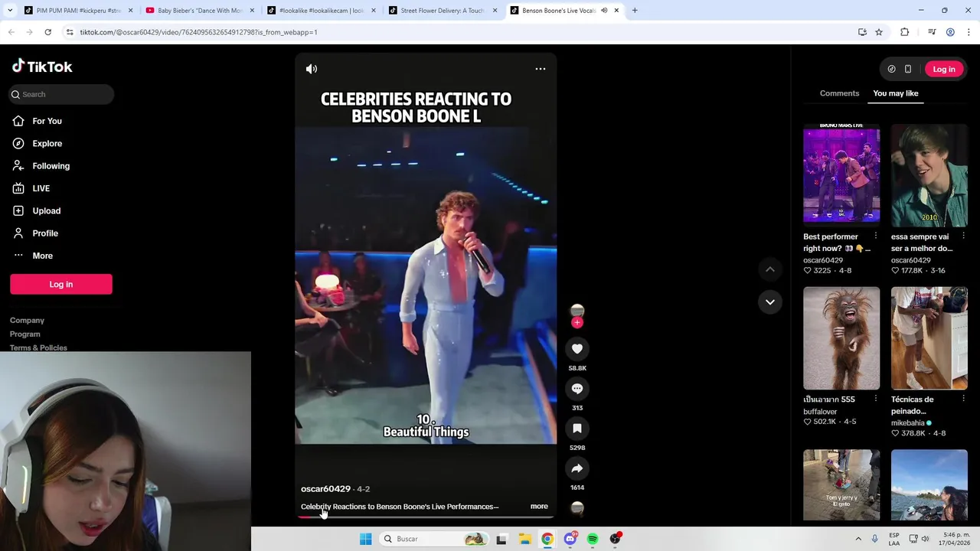Open options for 'Técnicas de peinado' video

963,399
